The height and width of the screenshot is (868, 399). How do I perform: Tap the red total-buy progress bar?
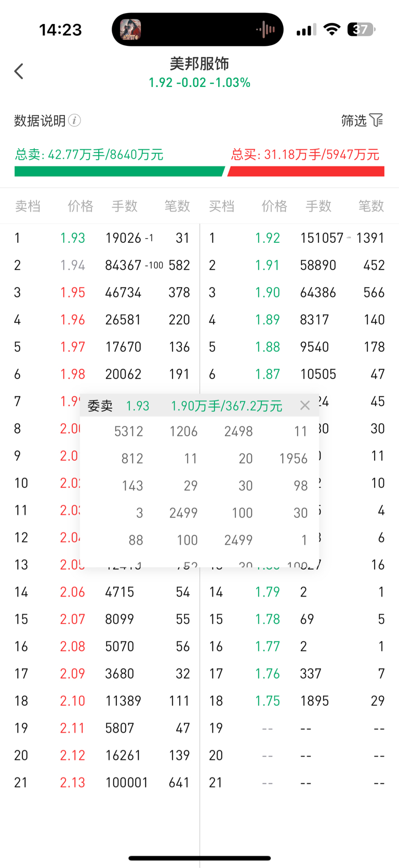(x=306, y=172)
